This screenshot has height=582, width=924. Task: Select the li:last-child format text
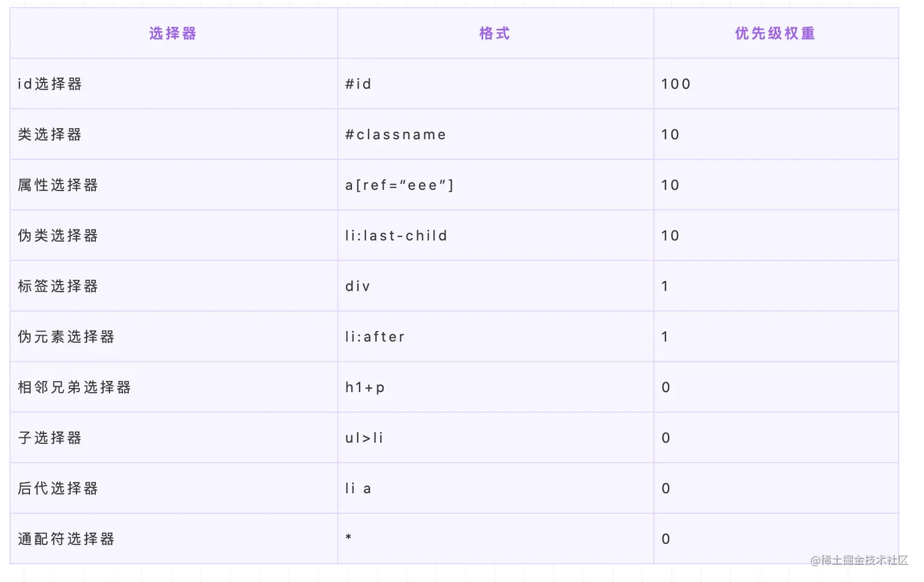pyautogui.click(x=396, y=236)
